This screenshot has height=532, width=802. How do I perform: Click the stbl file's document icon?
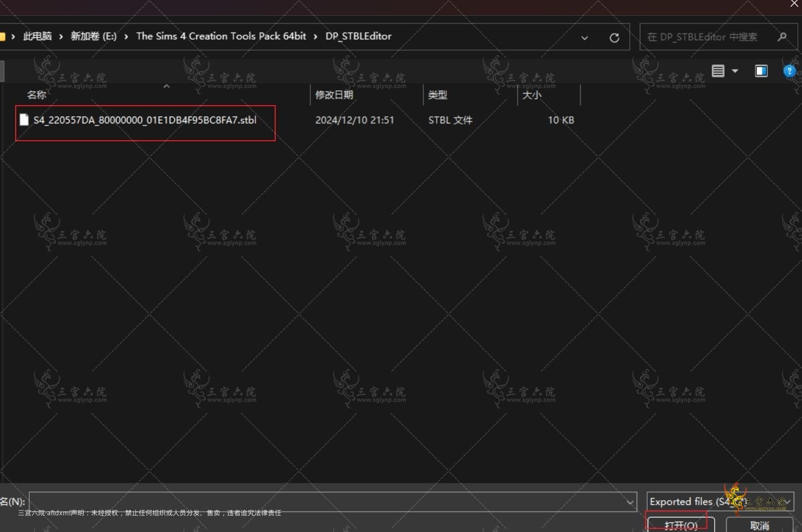click(24, 120)
